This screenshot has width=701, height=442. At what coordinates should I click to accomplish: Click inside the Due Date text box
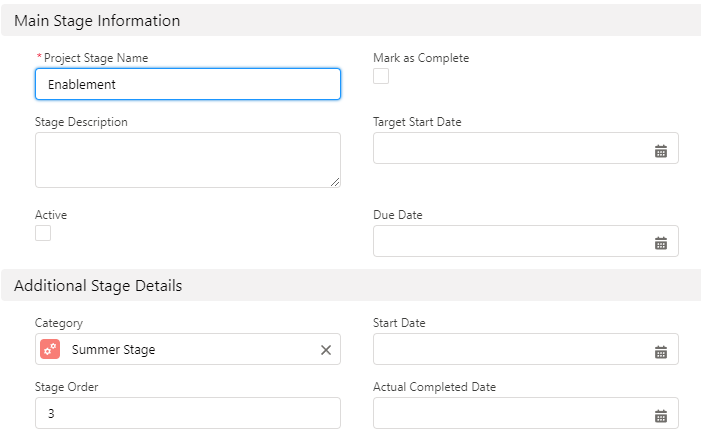click(x=510, y=241)
